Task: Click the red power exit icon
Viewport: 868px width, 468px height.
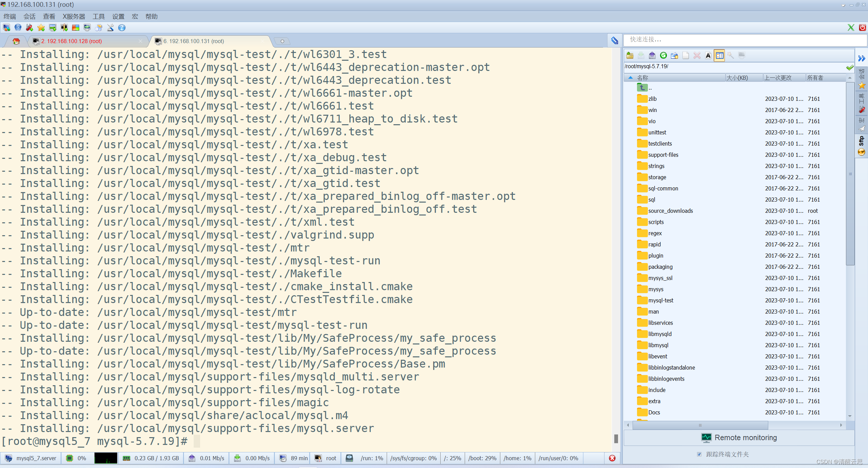Action: 862,27
